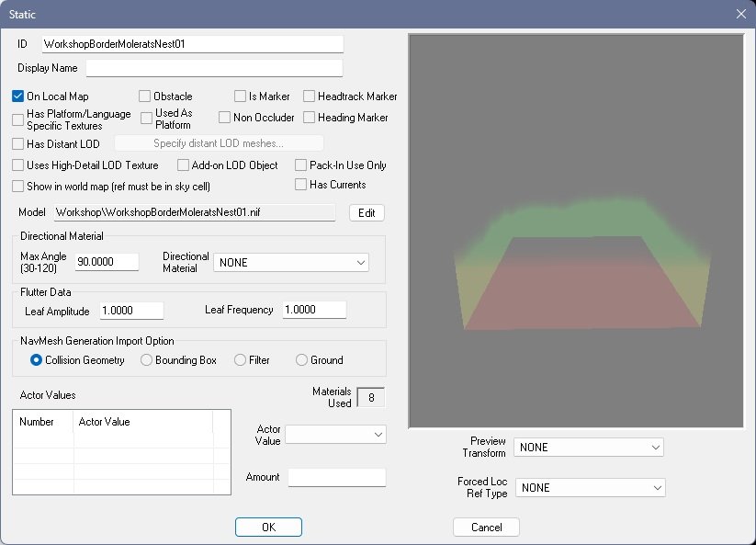Viewport: 756px width, 545px height.
Task: Click the 3D model preview viewport
Action: [x=576, y=231]
